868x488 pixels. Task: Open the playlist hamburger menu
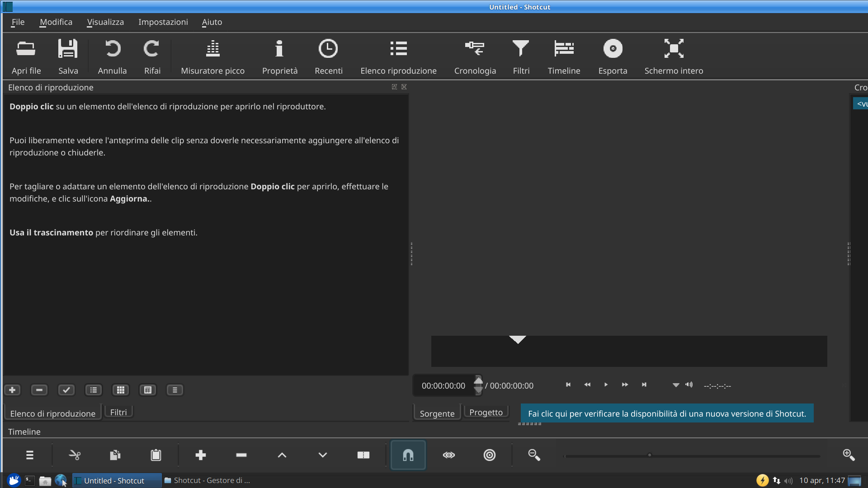[175, 389]
